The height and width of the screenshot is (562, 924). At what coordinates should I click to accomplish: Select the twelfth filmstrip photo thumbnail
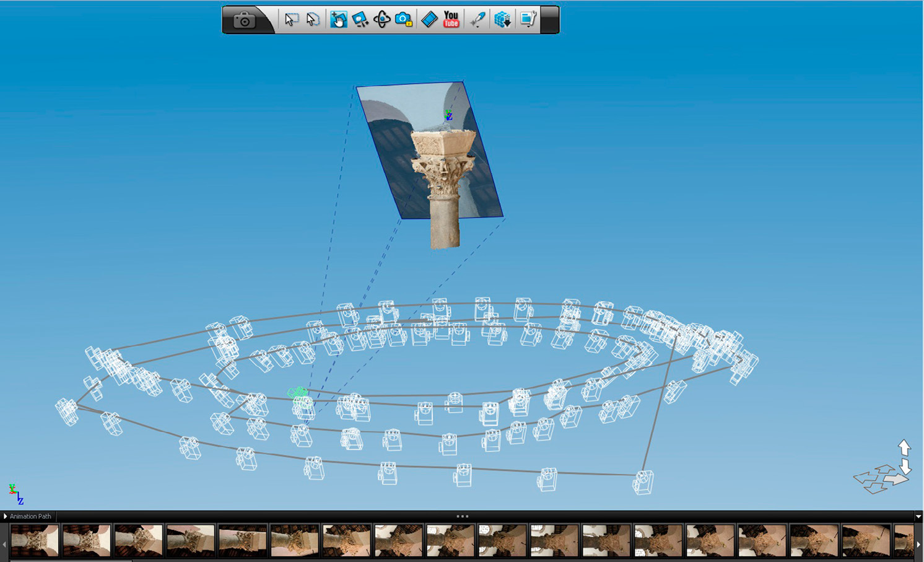607,540
